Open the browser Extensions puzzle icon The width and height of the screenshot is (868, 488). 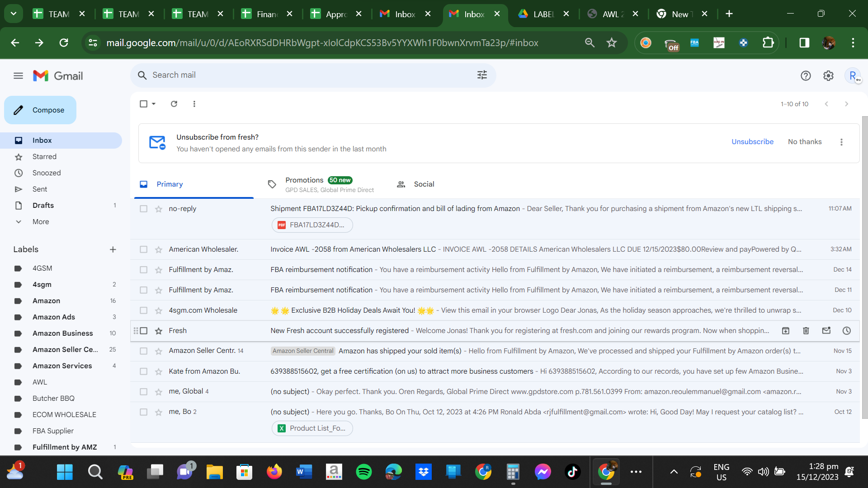coord(768,43)
